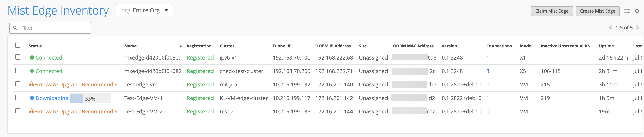
Task: Click the Claim Mist Edge button
Action: pyautogui.click(x=551, y=11)
